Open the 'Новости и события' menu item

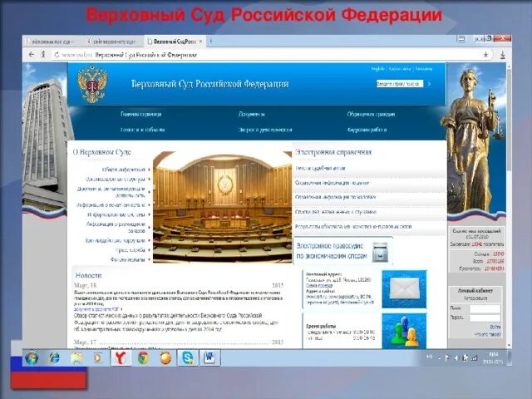tap(142, 130)
